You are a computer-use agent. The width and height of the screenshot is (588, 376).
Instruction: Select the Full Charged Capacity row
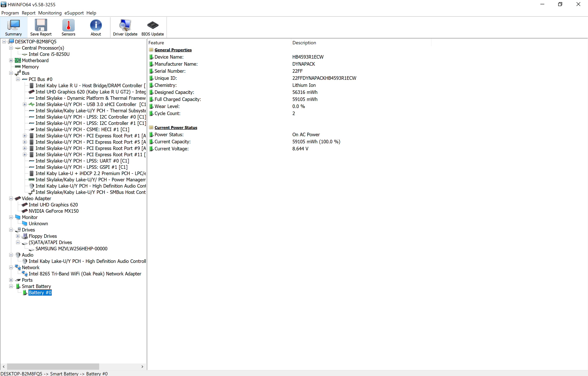tap(289, 99)
